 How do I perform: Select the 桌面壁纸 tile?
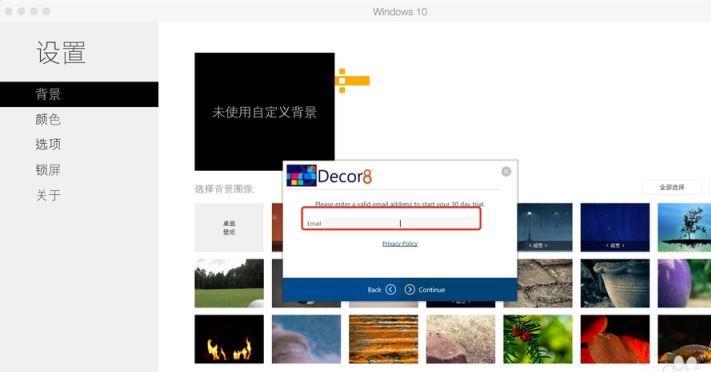[x=229, y=227]
